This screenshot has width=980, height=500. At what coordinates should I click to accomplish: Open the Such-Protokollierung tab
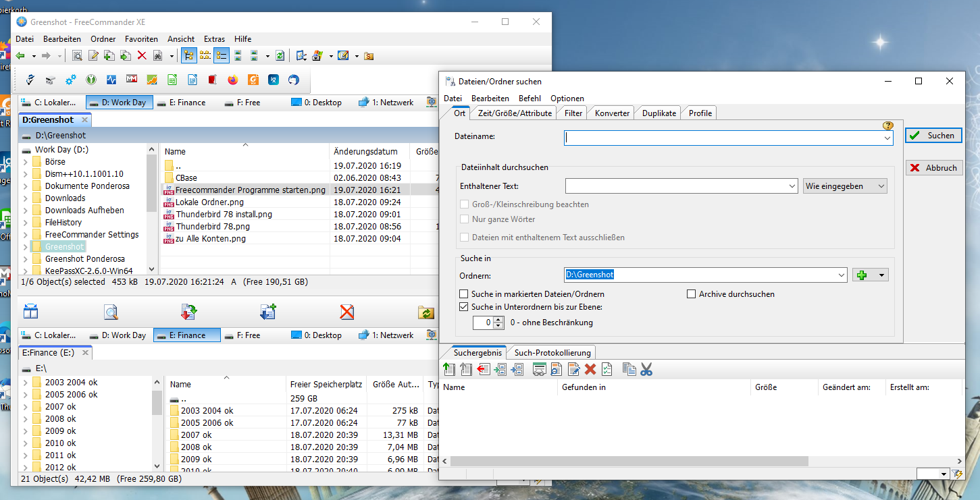[552, 352]
